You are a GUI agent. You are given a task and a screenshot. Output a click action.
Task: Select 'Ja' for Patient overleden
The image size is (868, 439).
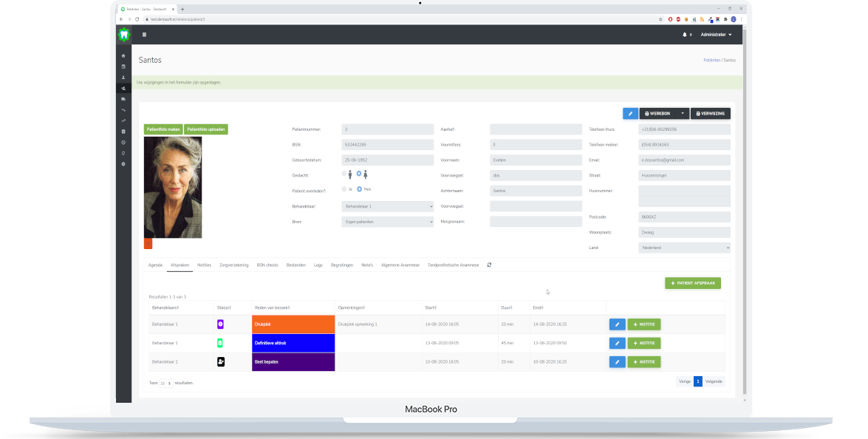tap(344, 189)
